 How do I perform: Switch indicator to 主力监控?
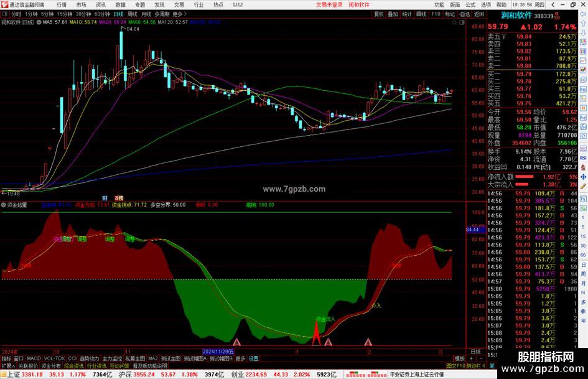point(112,358)
